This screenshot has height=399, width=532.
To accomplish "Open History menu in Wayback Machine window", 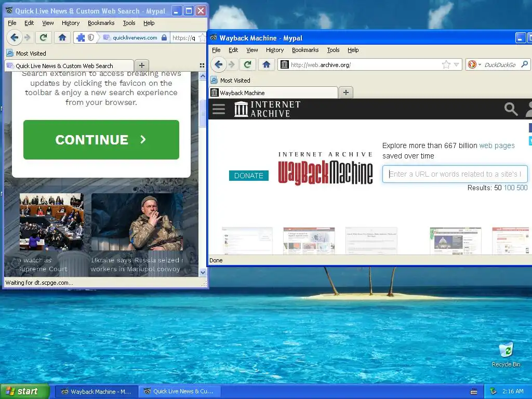I will pos(275,50).
